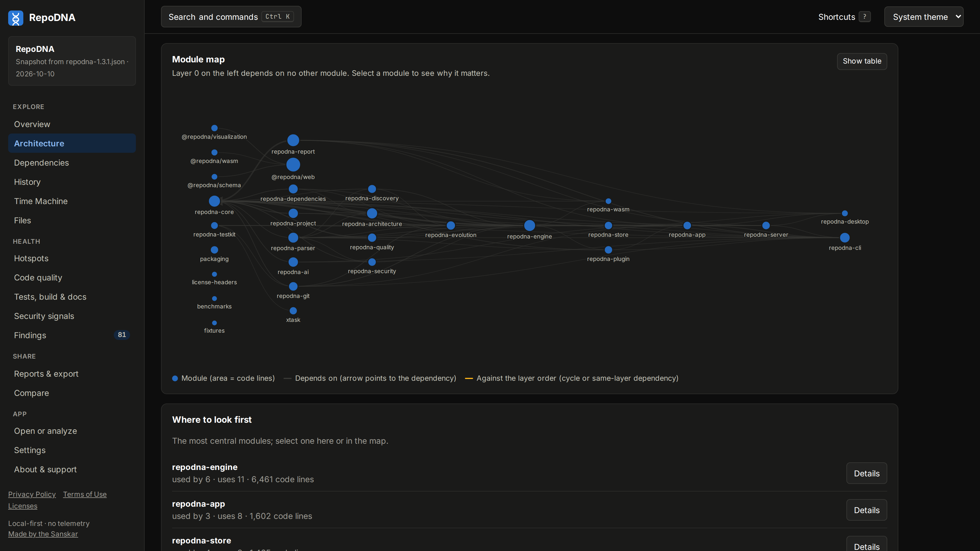Open Details for repodna-app

[866, 510]
